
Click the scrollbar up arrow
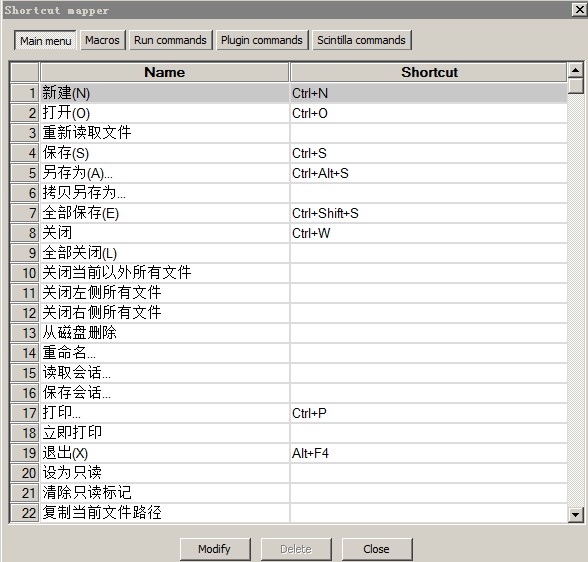575,70
